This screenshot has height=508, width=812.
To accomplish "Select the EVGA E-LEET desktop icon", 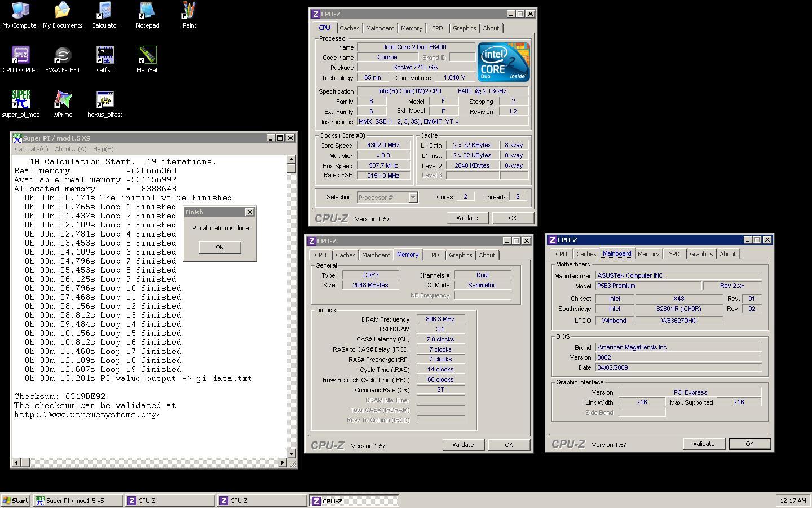I will [63, 60].
